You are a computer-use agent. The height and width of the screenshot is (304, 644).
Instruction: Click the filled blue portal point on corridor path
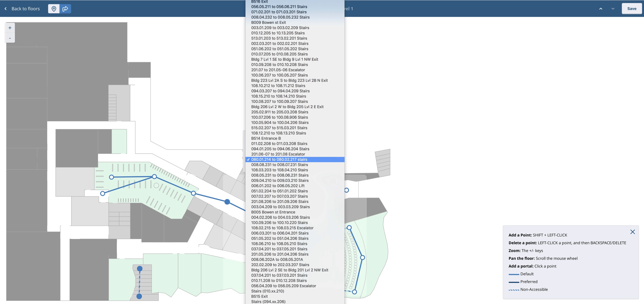click(227, 202)
